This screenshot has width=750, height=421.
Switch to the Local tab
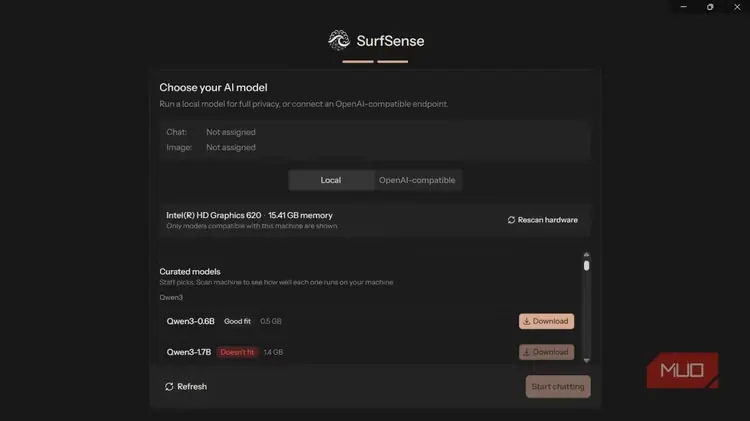331,180
